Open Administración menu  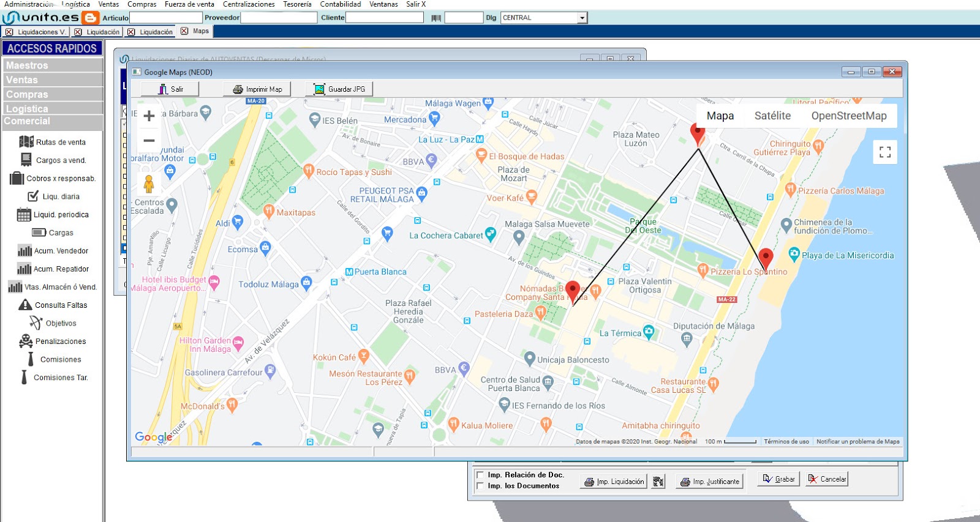(29, 4)
